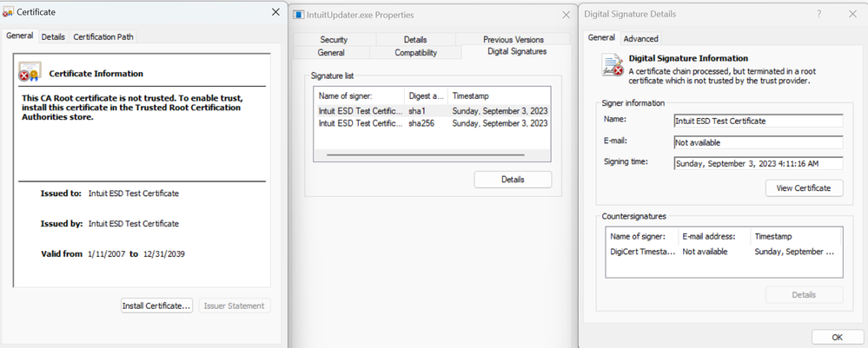Click the signature list horizontal scrollbar

(x=426, y=155)
